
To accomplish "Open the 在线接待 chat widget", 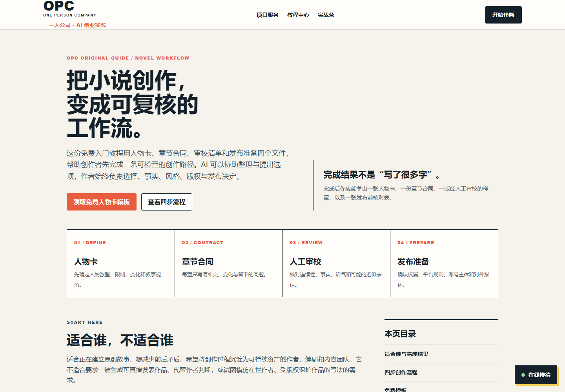I will pyautogui.click(x=536, y=375).
